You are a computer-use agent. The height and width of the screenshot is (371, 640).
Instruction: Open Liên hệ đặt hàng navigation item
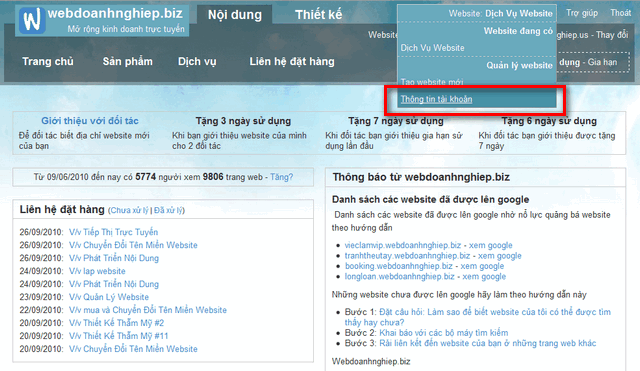(x=292, y=62)
